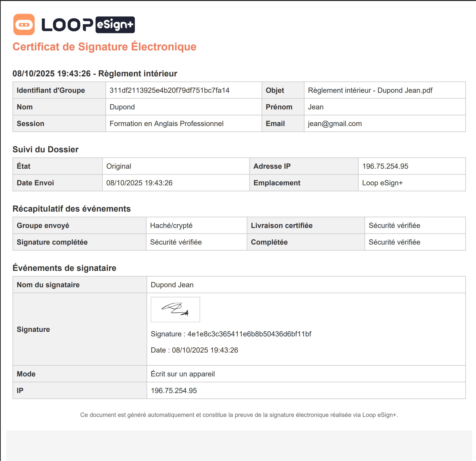Screen dimensions: 476x461
Task: Click the orange Loop logo icon
Action: point(24,25)
